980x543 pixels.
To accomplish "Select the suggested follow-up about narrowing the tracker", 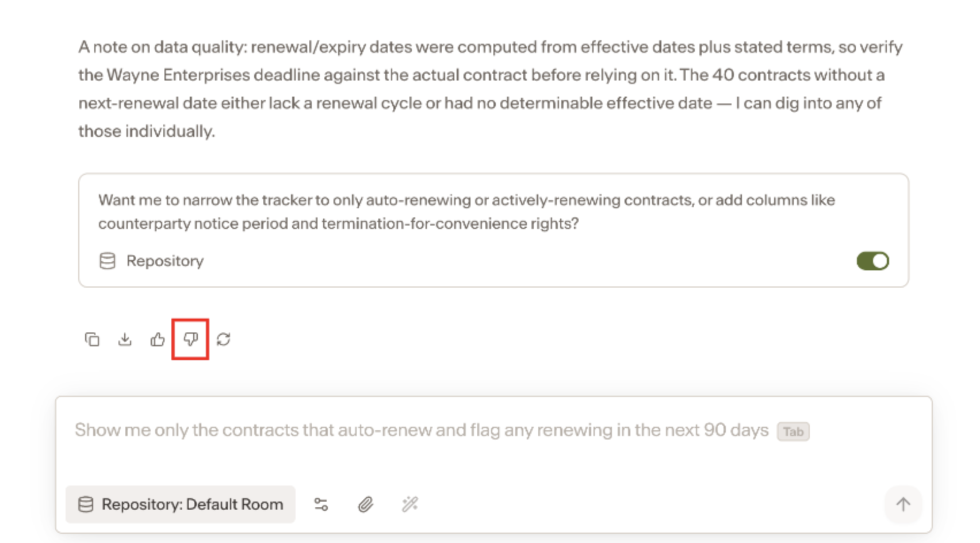I will click(466, 212).
